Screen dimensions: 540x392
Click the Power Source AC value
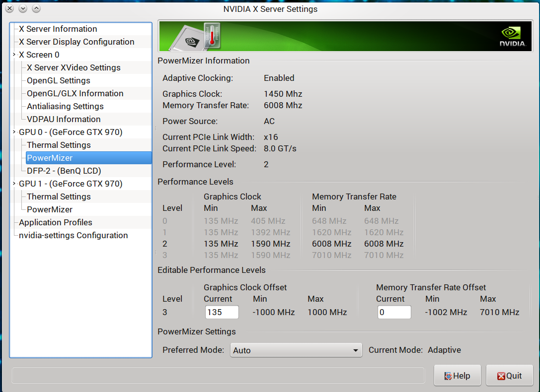coord(269,121)
